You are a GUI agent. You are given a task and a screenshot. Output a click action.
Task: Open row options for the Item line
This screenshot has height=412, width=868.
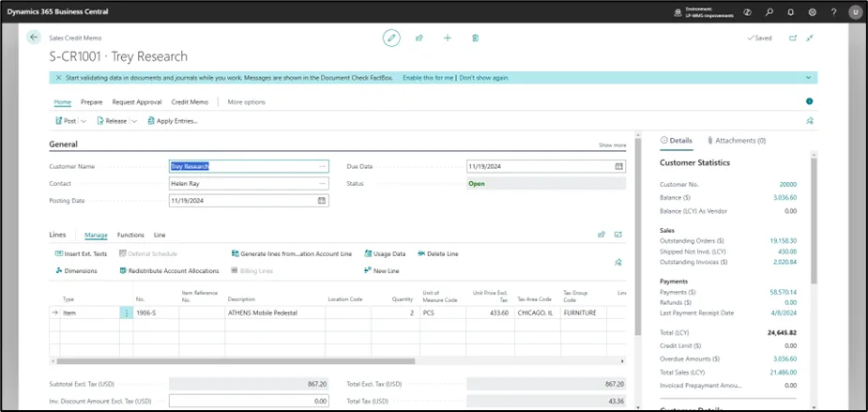(127, 313)
